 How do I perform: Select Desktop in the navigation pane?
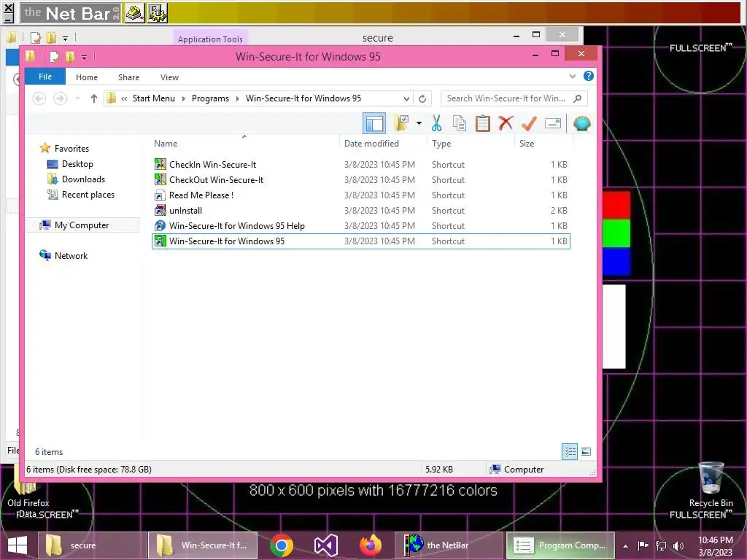click(x=77, y=164)
